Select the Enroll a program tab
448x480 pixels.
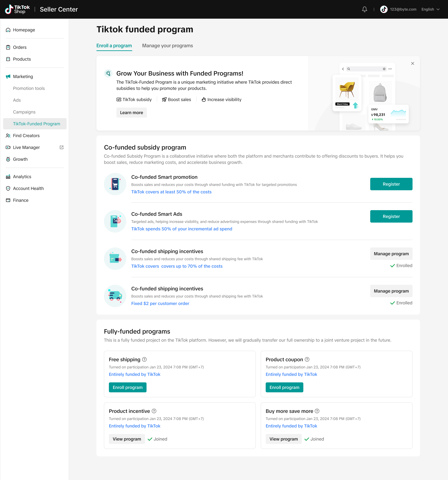pos(114,46)
